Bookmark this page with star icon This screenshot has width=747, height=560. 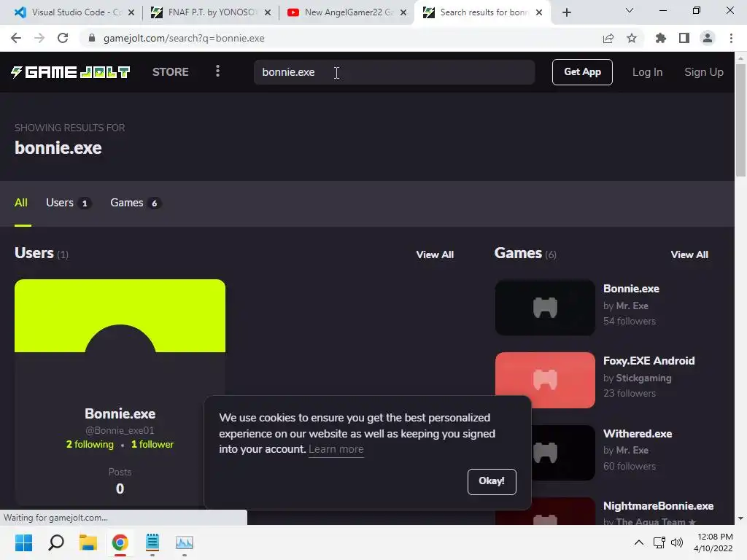point(632,38)
